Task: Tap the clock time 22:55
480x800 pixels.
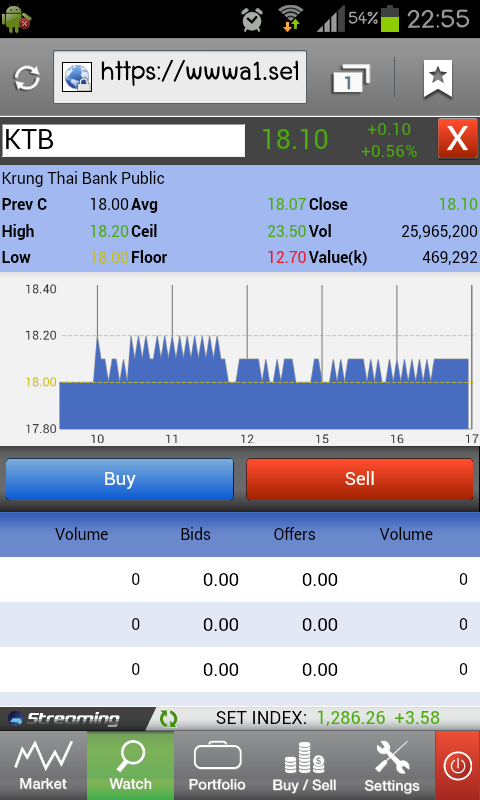Action: (438, 19)
